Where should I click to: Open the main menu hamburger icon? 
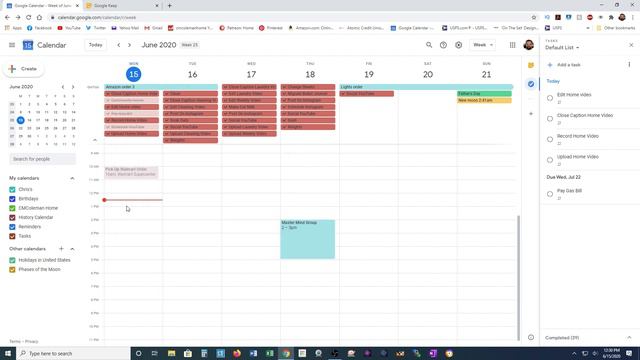[12, 45]
